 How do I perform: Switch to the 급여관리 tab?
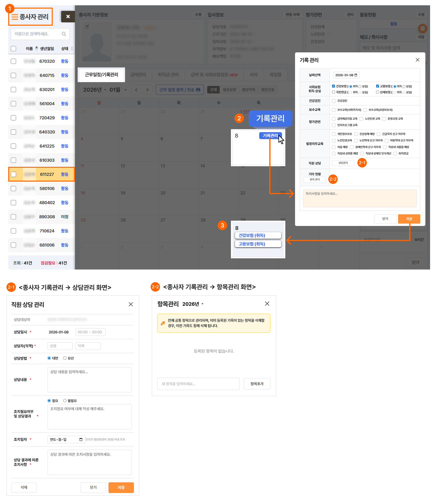(138, 75)
